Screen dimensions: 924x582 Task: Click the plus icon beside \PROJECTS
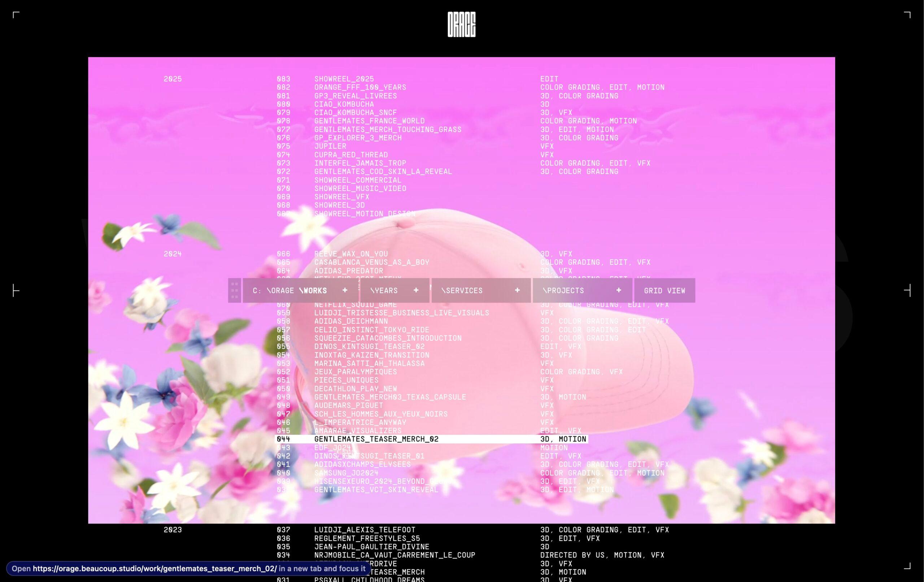619,290
